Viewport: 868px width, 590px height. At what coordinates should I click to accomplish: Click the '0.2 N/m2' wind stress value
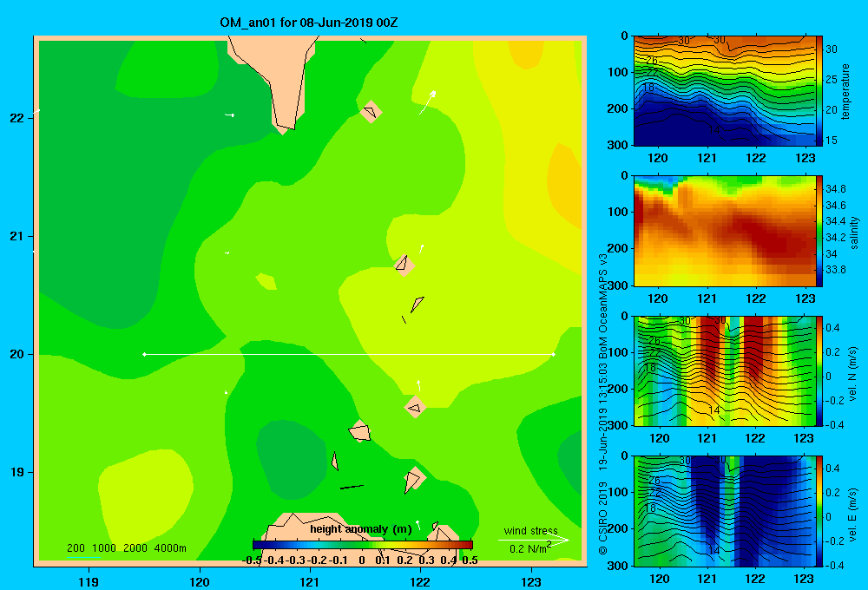[x=529, y=548]
